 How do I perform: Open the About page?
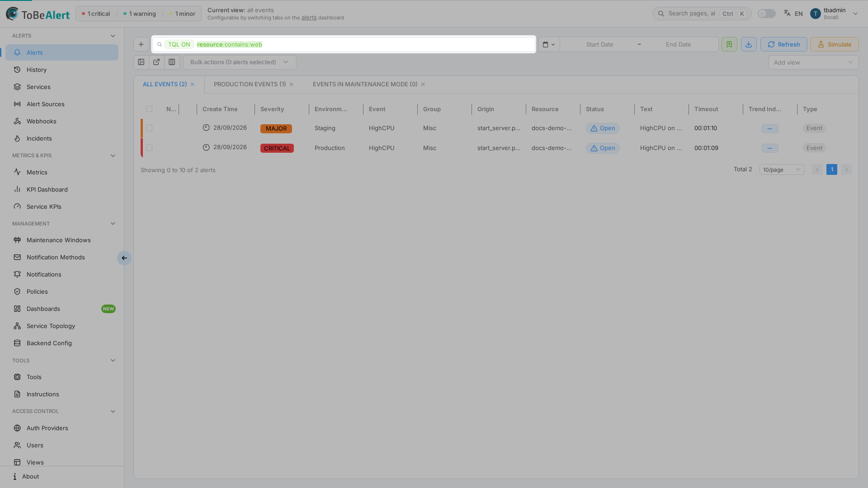[x=62, y=476]
